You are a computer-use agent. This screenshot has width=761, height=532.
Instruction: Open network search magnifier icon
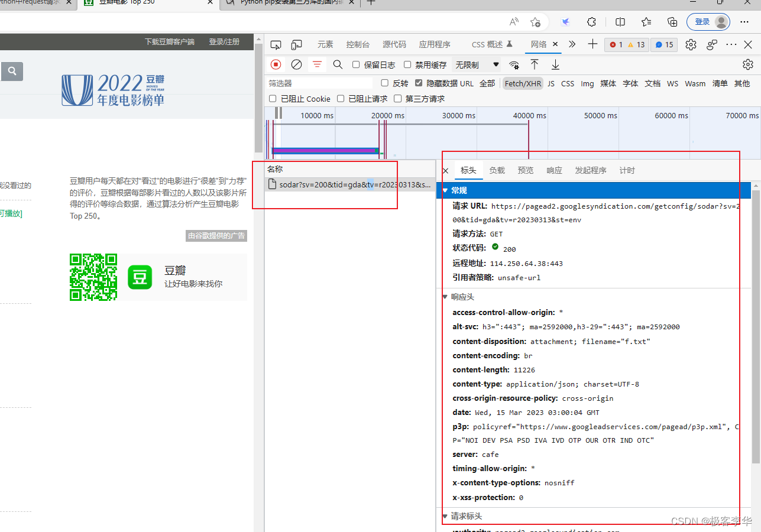click(x=338, y=64)
